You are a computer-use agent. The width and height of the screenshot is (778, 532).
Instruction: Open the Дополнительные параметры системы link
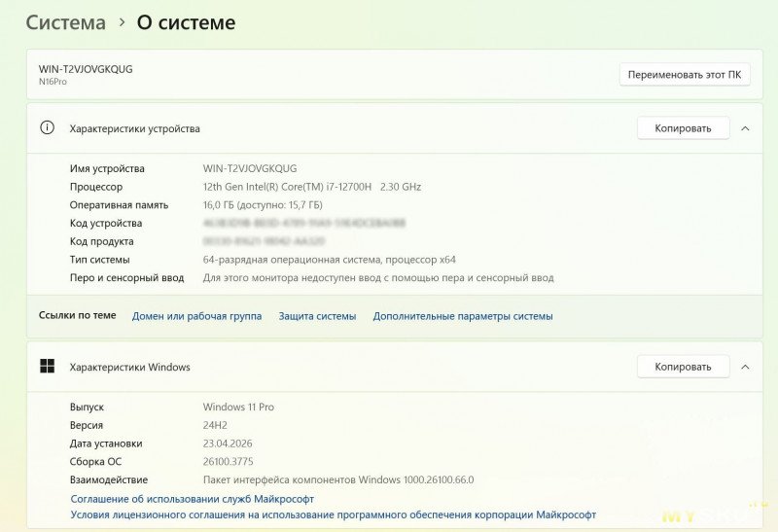click(x=463, y=316)
